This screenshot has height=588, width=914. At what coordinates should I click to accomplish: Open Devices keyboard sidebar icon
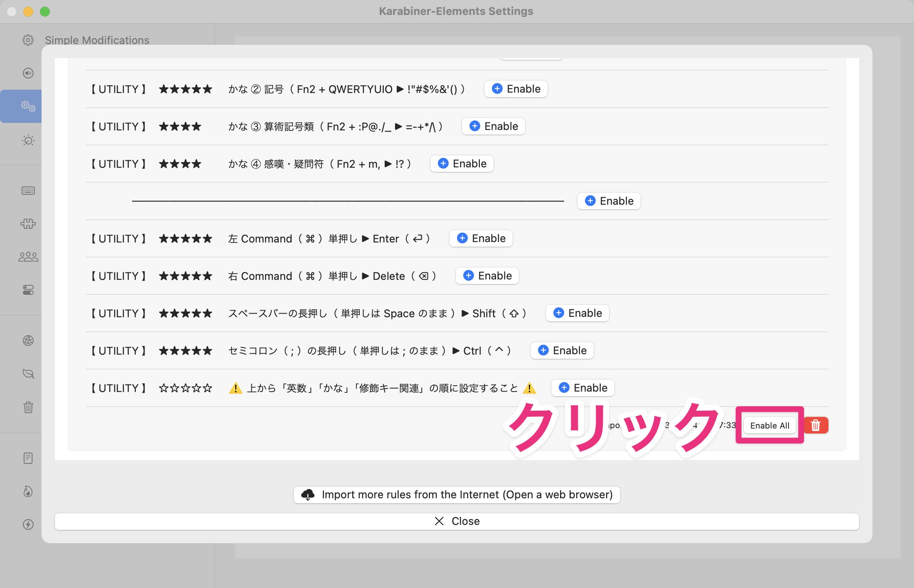click(28, 191)
